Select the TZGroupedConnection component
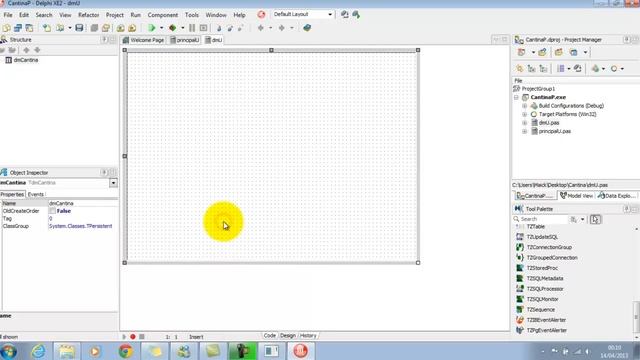 tap(552, 258)
